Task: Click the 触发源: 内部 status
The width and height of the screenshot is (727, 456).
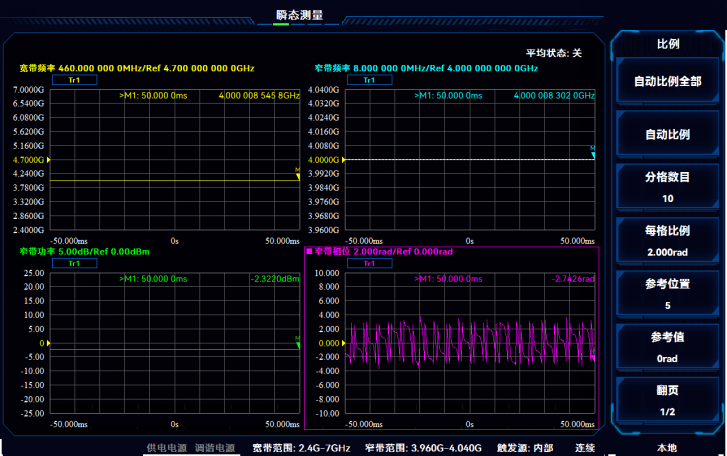Action: click(x=525, y=448)
